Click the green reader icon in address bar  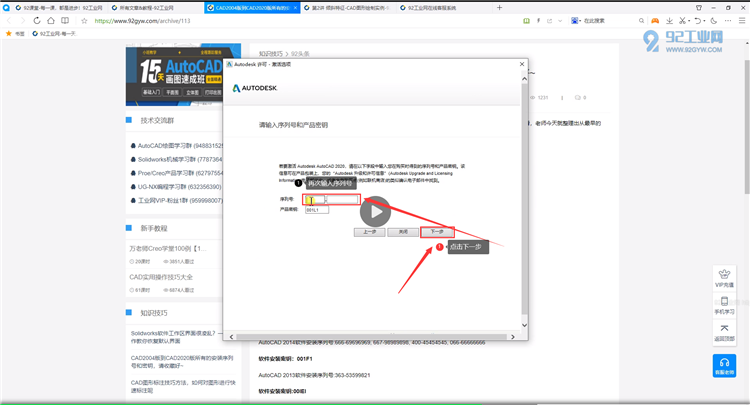[x=526, y=21]
